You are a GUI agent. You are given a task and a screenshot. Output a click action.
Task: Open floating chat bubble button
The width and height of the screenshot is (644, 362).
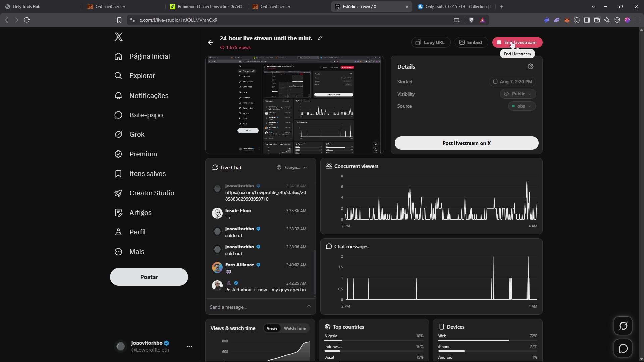pos(623,348)
